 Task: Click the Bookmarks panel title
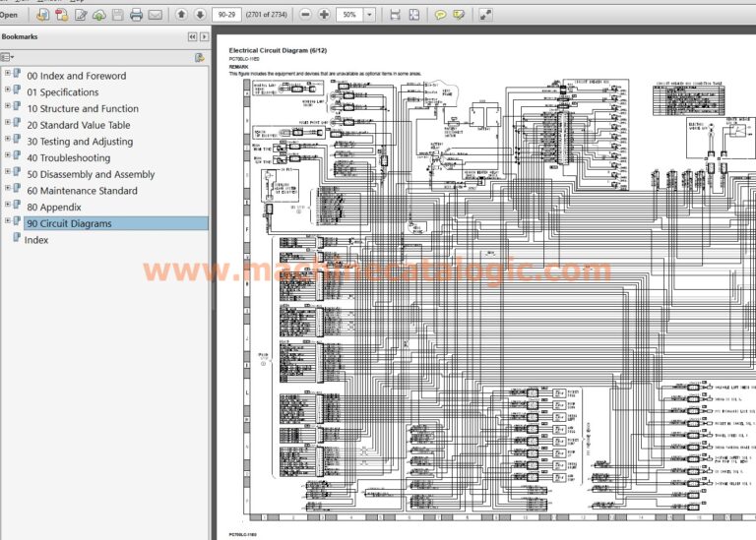[20, 36]
